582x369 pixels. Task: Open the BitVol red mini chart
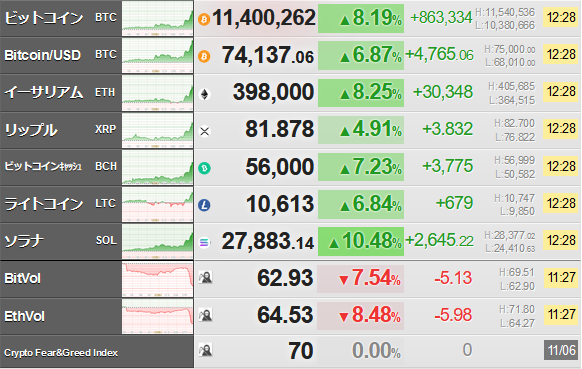click(x=157, y=279)
